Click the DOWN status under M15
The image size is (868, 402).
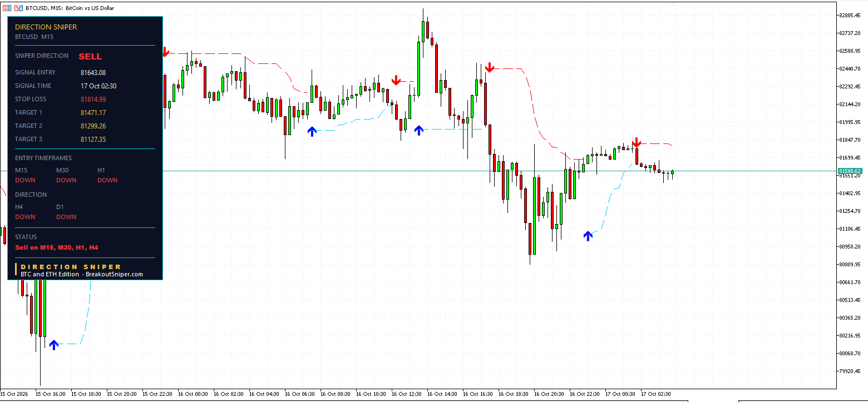(x=25, y=180)
